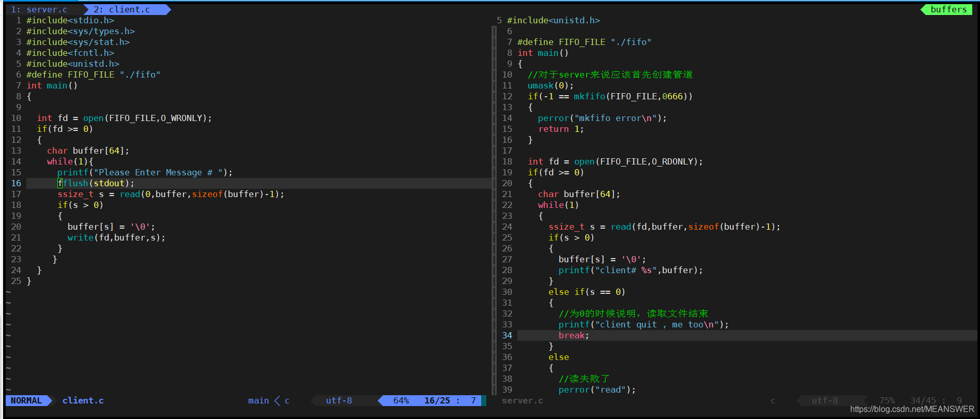Click the NORMAL mode indicator
This screenshot has width=980, height=419.
coord(26,400)
